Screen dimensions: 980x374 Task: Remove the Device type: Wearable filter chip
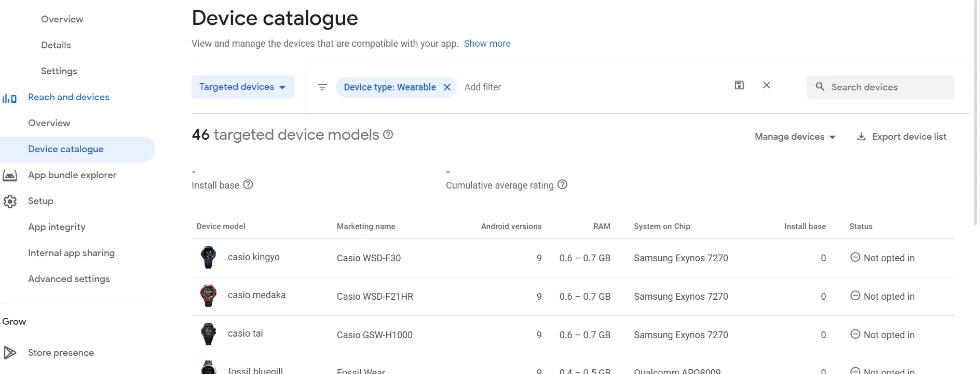447,87
